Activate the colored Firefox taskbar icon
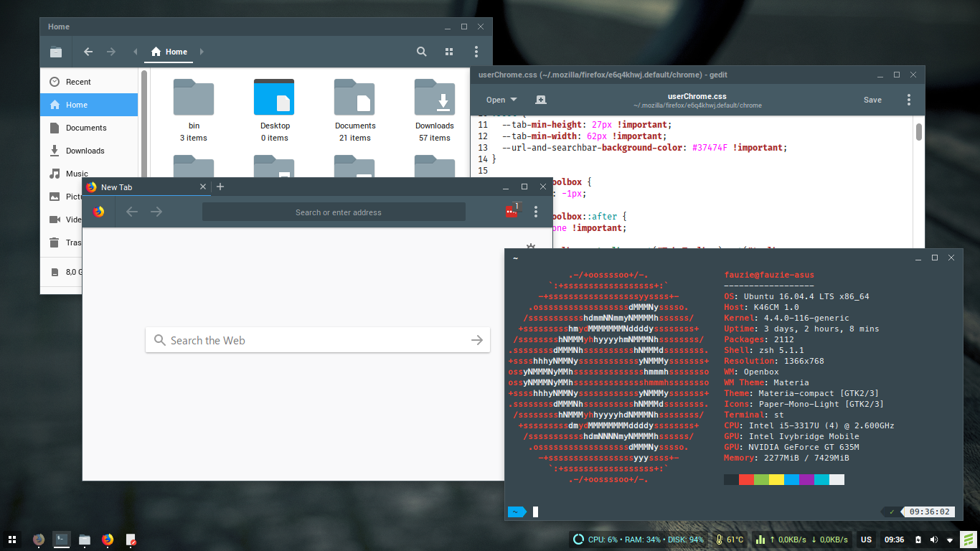 (x=108, y=540)
